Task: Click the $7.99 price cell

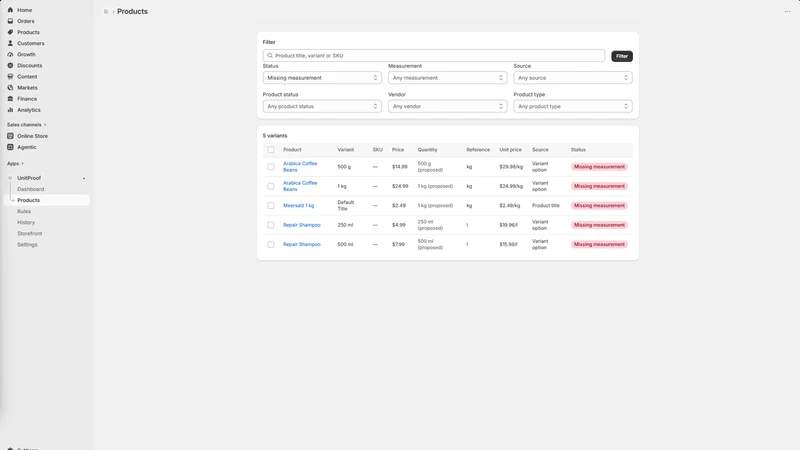Action: pos(398,244)
